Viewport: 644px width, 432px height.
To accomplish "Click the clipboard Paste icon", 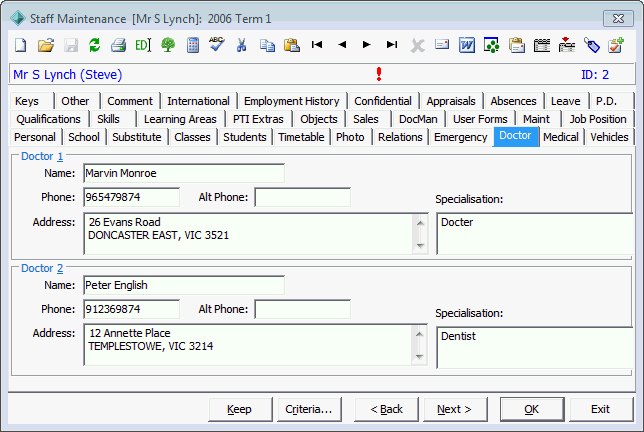I will pos(292,45).
